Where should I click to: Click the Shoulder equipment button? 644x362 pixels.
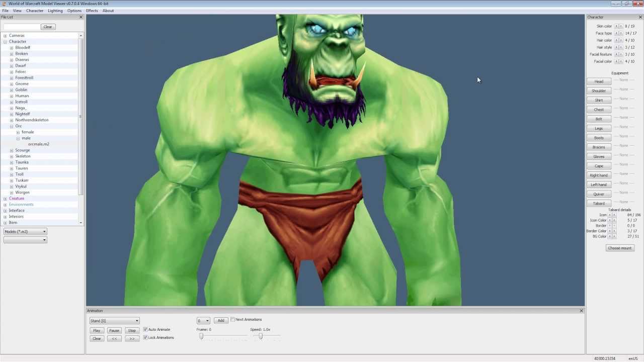tap(599, 91)
